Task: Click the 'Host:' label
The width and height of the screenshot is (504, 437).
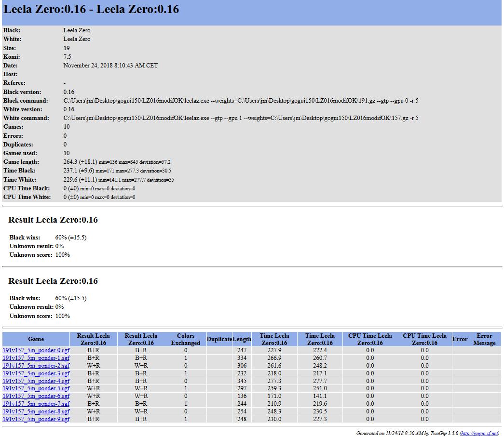Action: [x=11, y=74]
